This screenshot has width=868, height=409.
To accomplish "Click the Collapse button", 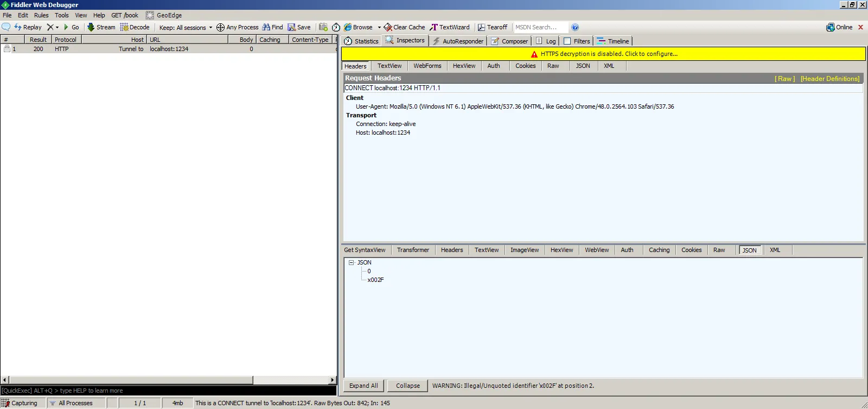I will point(408,386).
